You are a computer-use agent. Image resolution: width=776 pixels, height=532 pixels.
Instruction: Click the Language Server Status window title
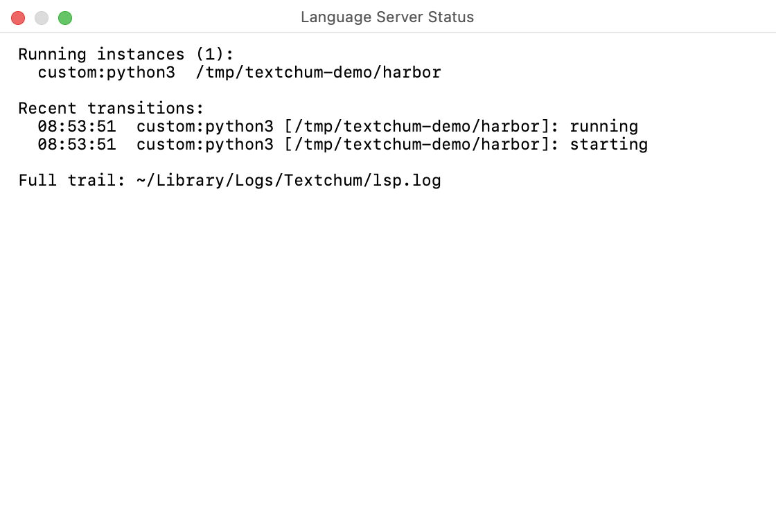(x=387, y=17)
